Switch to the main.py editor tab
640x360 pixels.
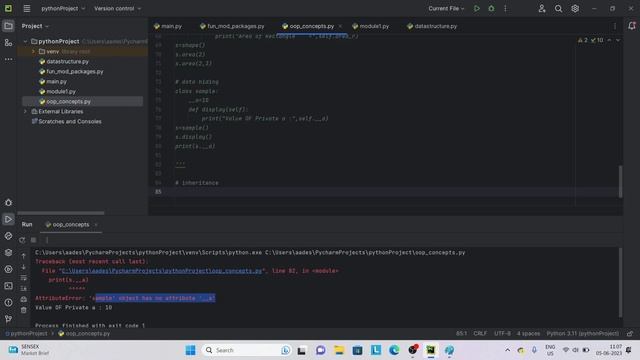[168, 26]
